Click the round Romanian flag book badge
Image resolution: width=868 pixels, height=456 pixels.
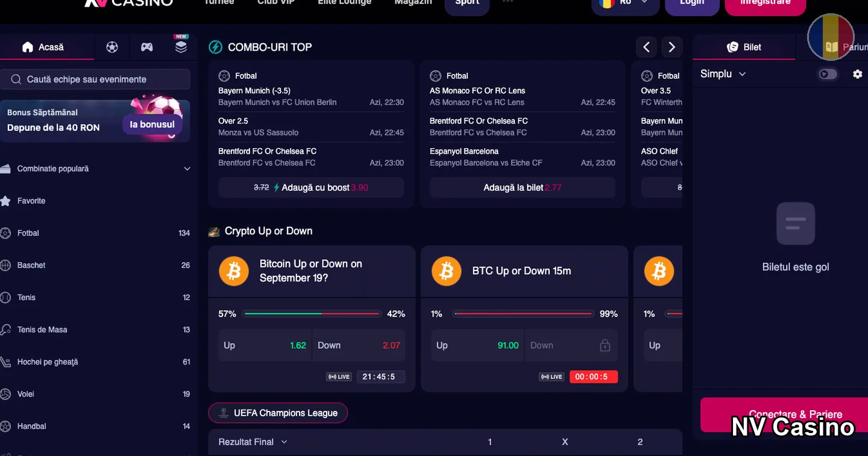pos(831,37)
